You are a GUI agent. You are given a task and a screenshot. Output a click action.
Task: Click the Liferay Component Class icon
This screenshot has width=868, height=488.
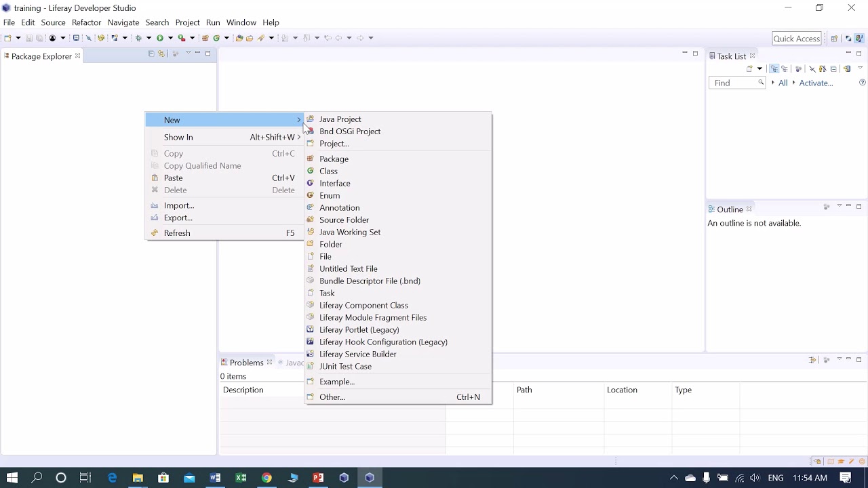pyautogui.click(x=311, y=305)
